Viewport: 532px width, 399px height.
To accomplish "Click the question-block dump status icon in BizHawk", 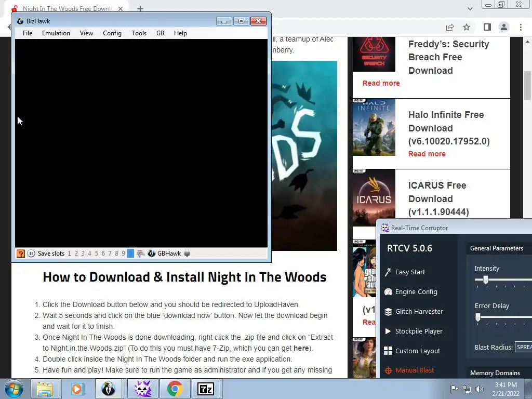I will tap(21, 254).
